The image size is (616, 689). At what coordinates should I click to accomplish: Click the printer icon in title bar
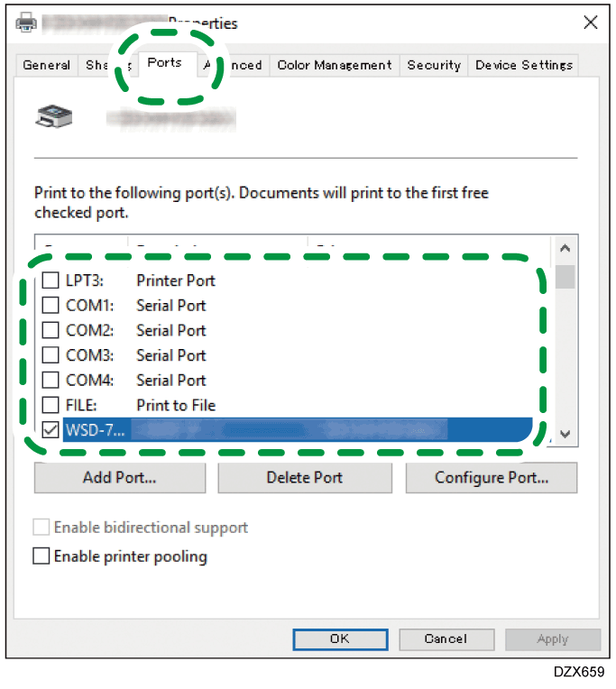pyautogui.click(x=26, y=23)
